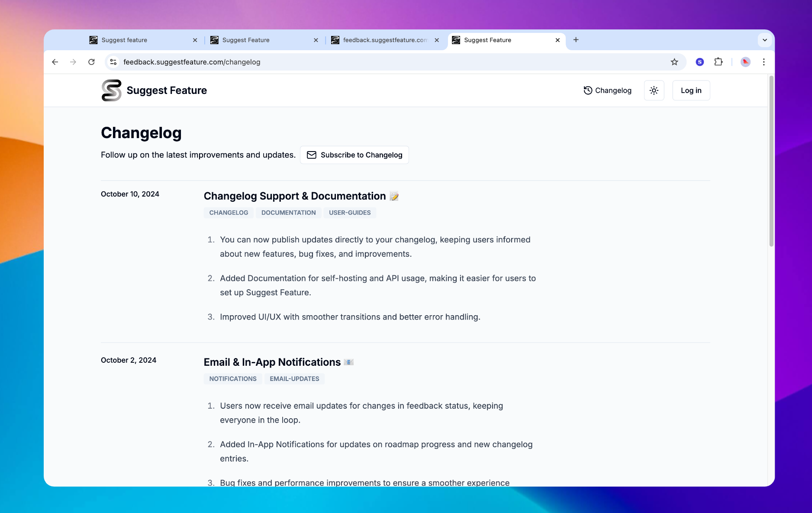The width and height of the screenshot is (812, 513).
Task: Expand the tab search dropdown arrow
Action: click(x=765, y=40)
